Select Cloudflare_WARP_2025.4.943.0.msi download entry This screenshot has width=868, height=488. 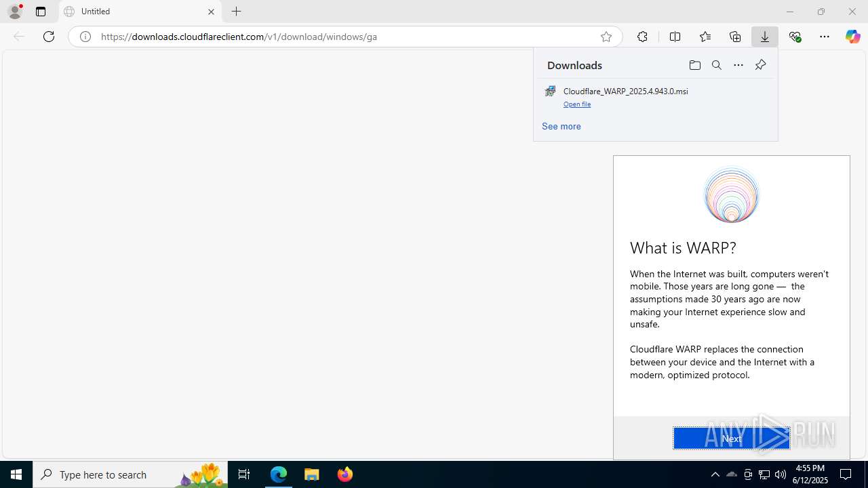pyautogui.click(x=656, y=97)
